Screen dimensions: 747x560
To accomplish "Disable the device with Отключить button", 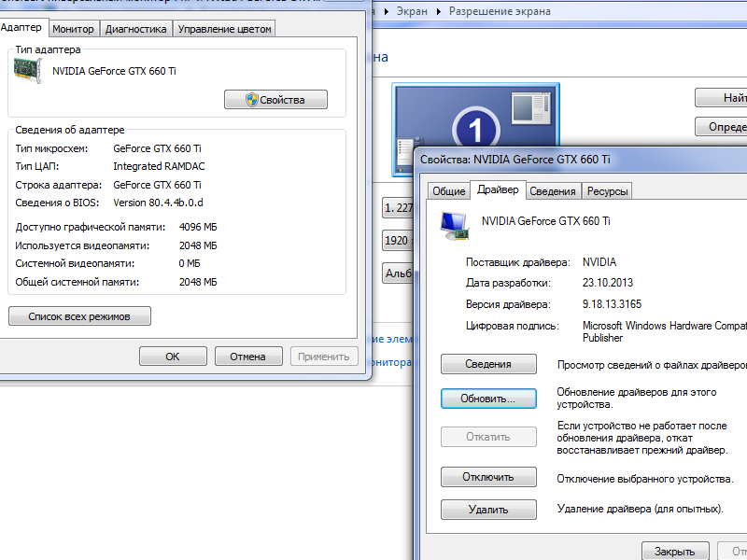I will tap(488, 477).
